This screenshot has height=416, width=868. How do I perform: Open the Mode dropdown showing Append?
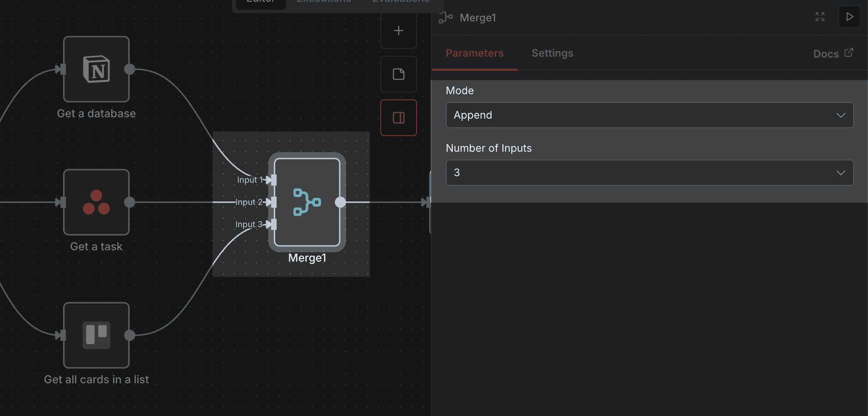[x=649, y=115]
